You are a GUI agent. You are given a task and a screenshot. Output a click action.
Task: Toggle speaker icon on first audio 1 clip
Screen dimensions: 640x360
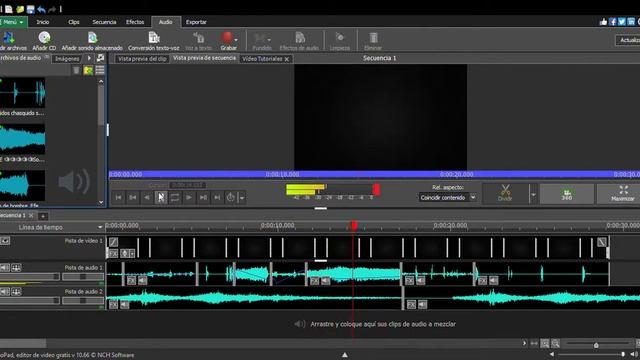click(x=142, y=280)
